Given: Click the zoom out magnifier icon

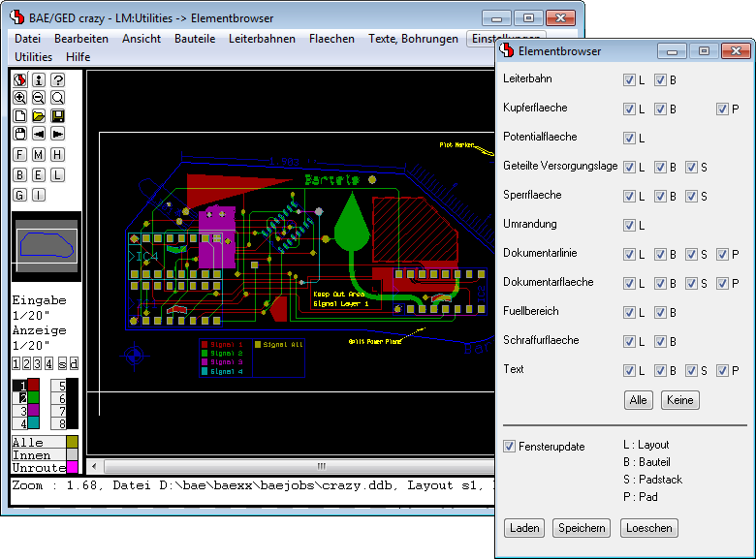Looking at the screenshot, I should 39,98.
